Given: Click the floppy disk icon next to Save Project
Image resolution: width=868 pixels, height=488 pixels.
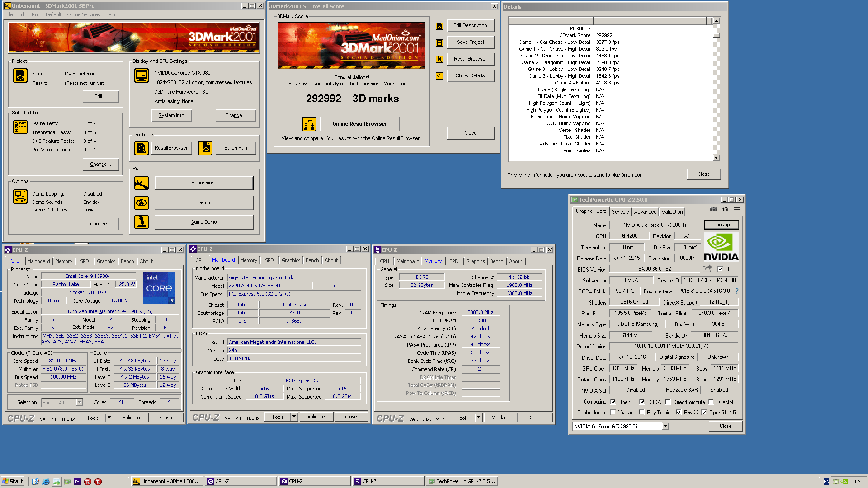Looking at the screenshot, I should (439, 42).
